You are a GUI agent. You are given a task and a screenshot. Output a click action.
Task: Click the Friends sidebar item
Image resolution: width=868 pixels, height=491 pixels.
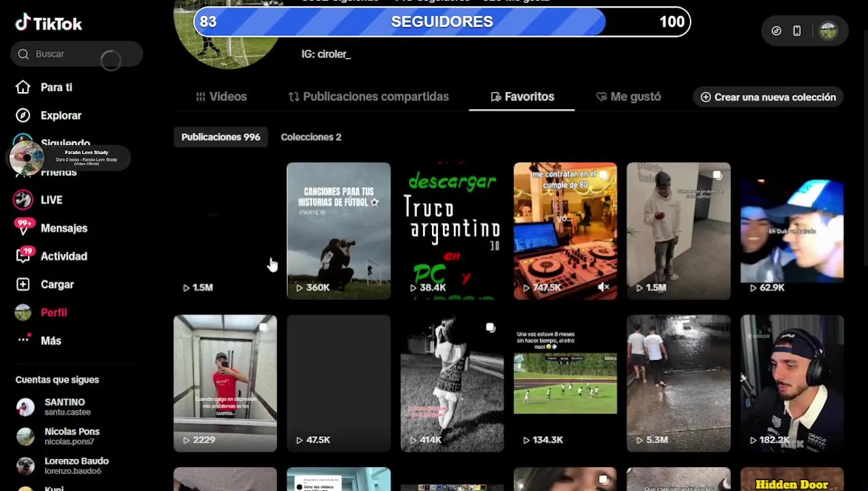pos(59,173)
